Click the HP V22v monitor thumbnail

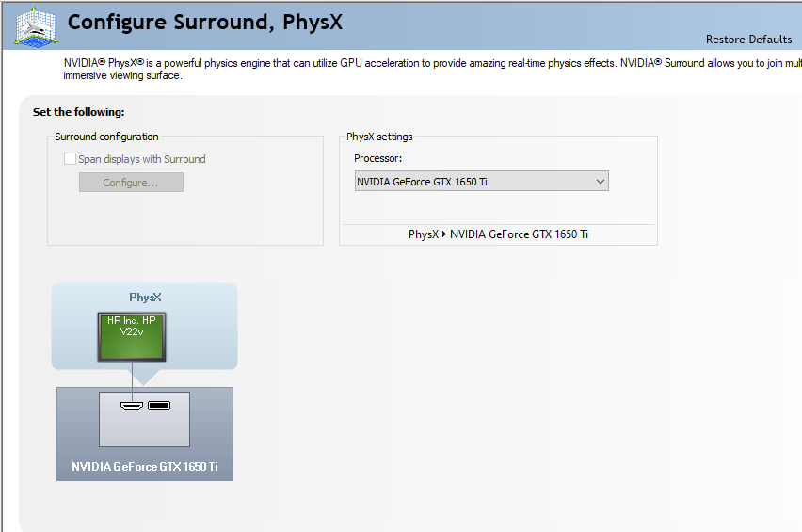pyautogui.click(x=132, y=336)
